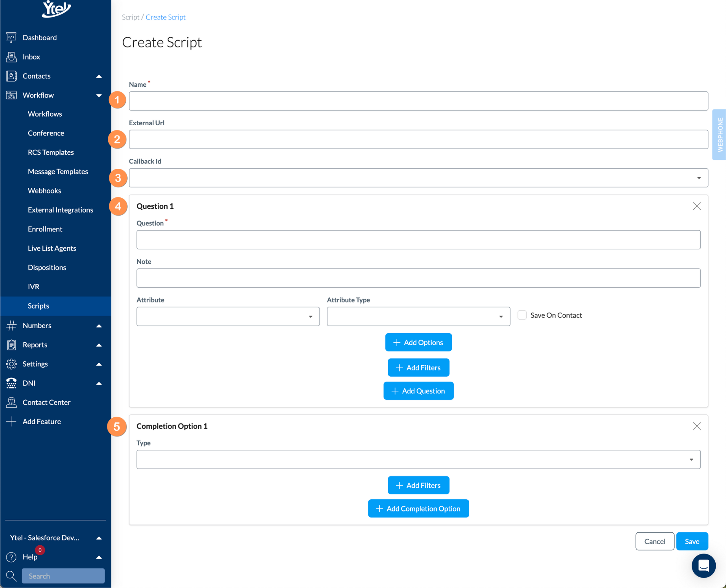This screenshot has height=588, width=726.
Task: Open RCS Templates
Action: [51, 152]
